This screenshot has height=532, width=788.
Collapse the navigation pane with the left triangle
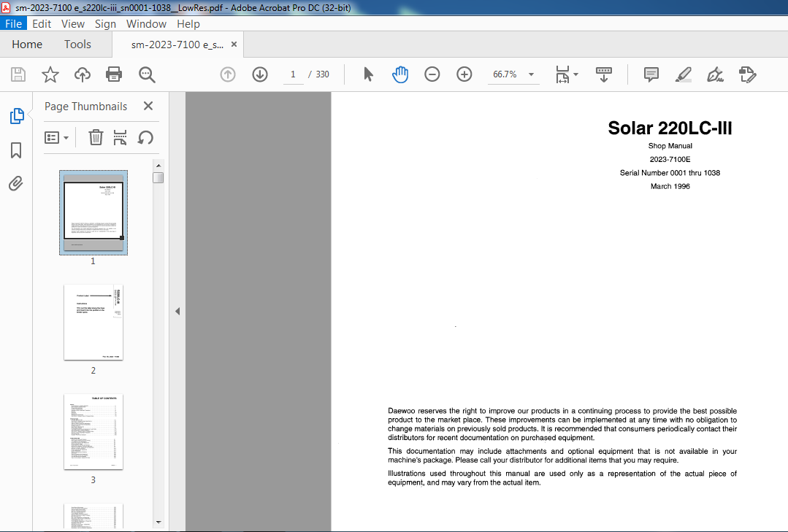177,312
